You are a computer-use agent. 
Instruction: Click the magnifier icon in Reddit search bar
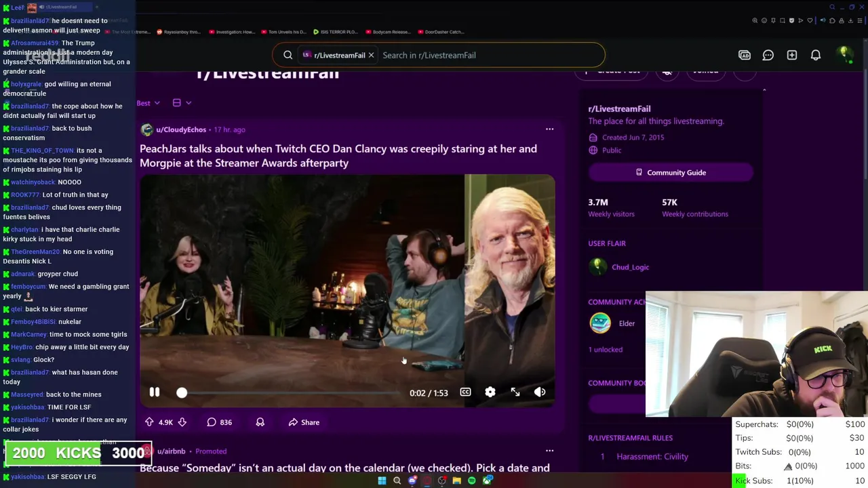tap(288, 55)
